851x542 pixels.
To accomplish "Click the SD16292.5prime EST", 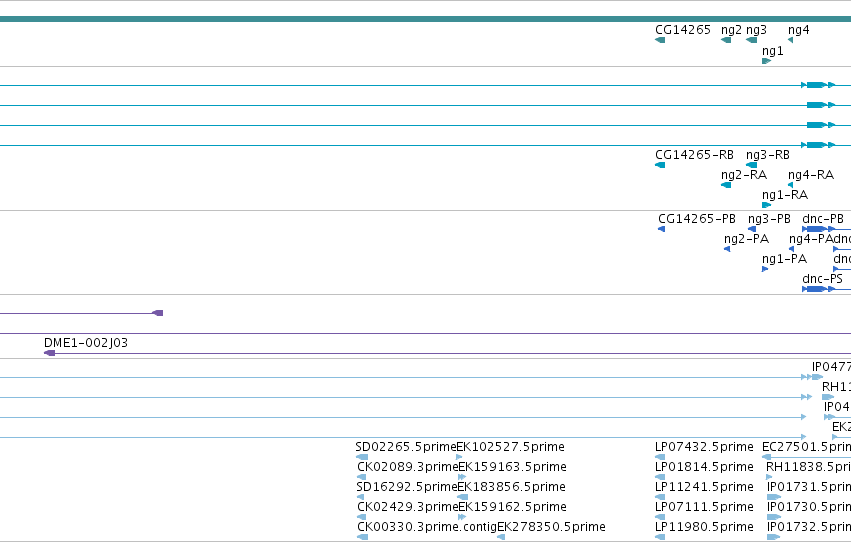I will point(360,497).
